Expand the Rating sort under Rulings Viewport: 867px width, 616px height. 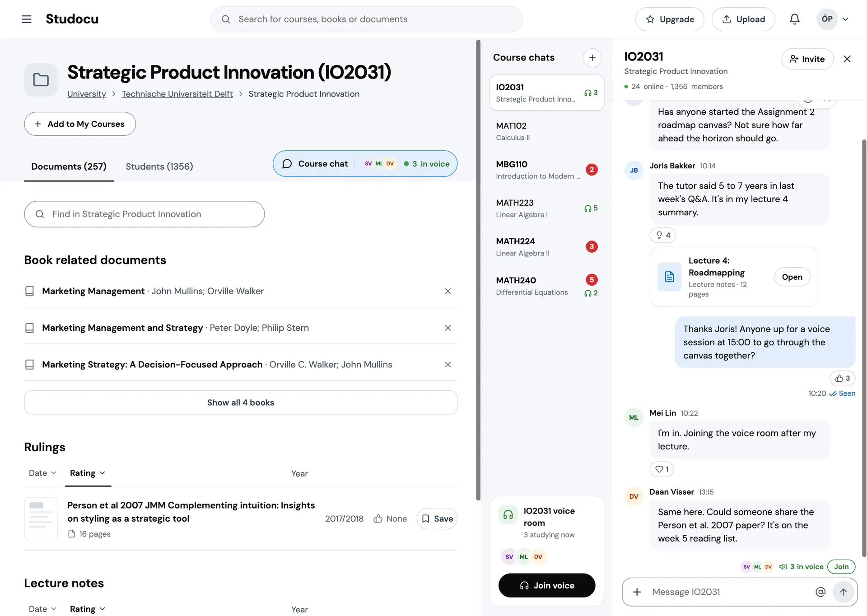[88, 473]
